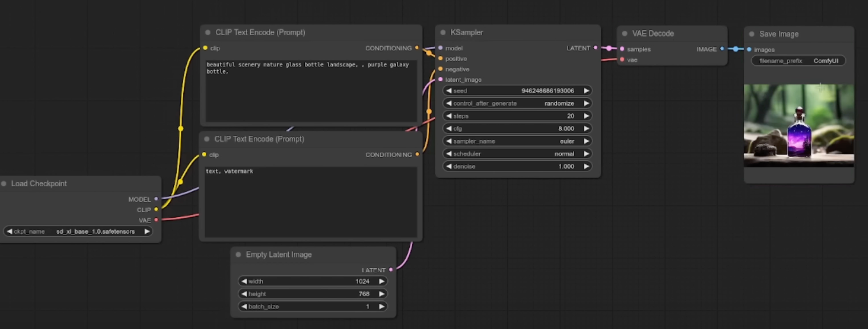This screenshot has width=868, height=329.
Task: Click the VAE Decode samples input socket
Action: tap(622, 49)
